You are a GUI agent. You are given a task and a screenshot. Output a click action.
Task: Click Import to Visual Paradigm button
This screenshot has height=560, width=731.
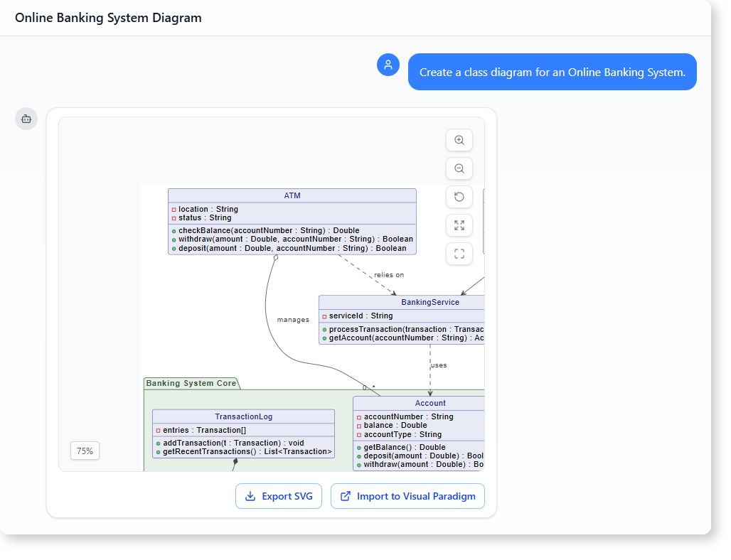click(x=407, y=496)
